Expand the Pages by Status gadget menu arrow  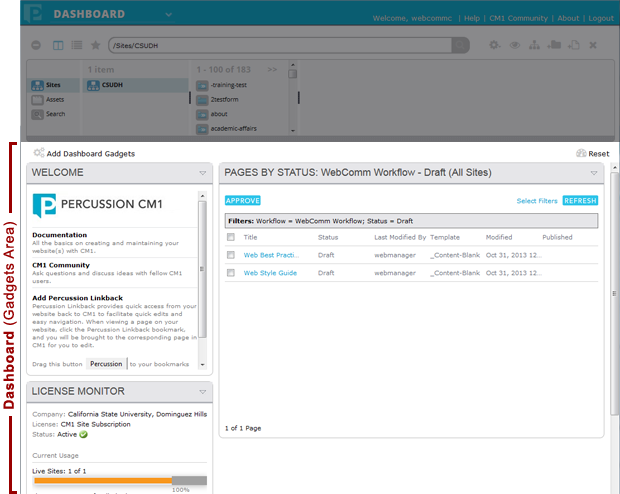click(594, 173)
